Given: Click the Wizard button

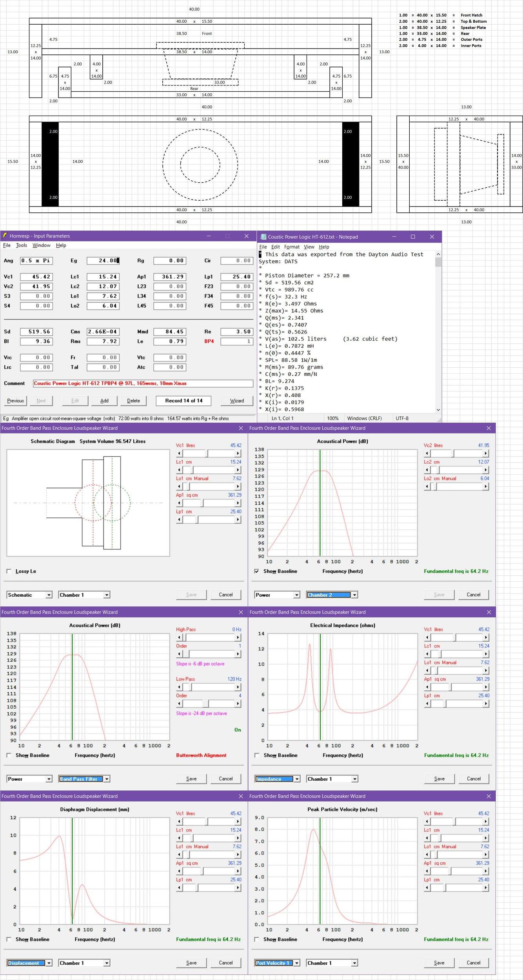Looking at the screenshot, I should (237, 401).
